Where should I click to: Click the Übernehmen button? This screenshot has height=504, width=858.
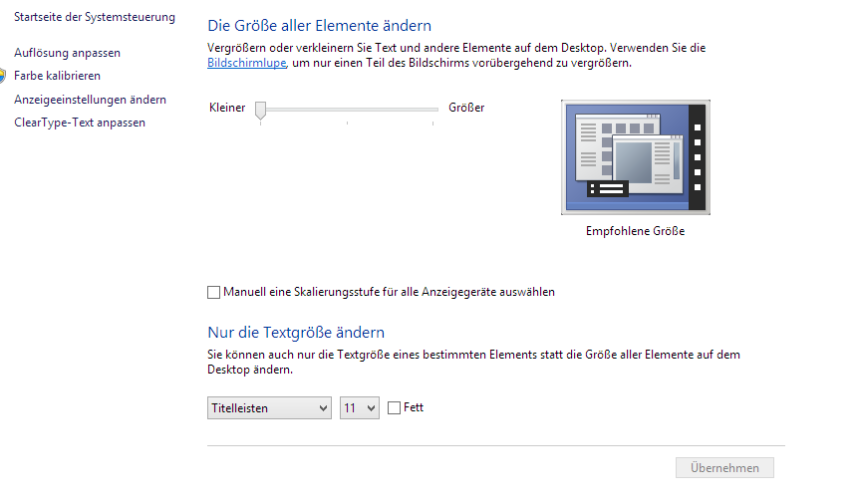(x=724, y=468)
